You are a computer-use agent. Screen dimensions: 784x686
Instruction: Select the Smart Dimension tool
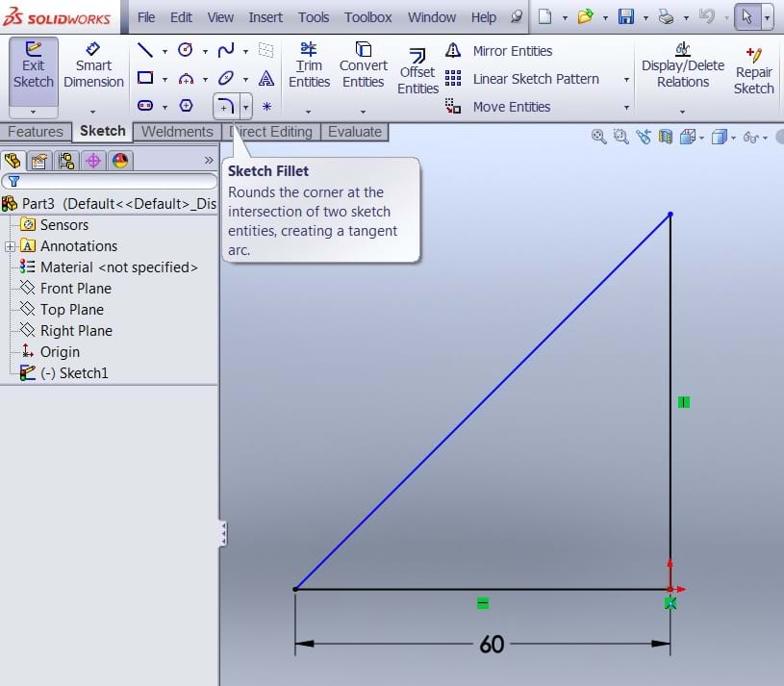[93, 65]
